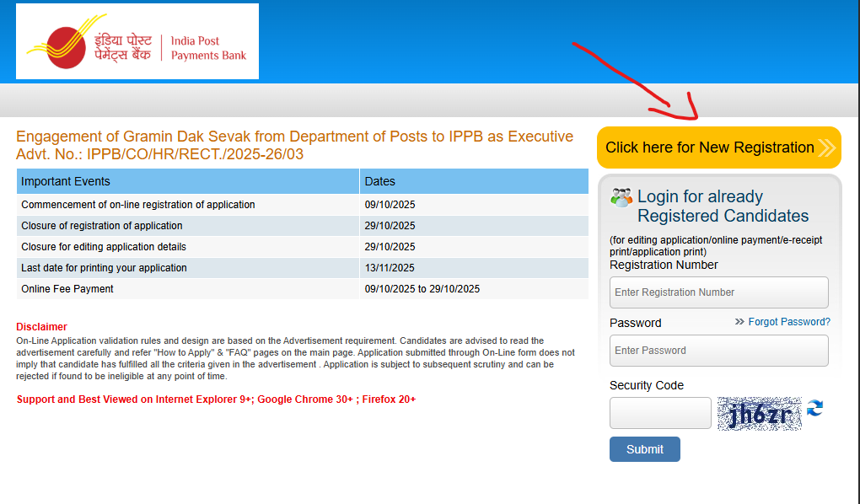Image resolution: width=860 pixels, height=504 pixels.
Task: Click the red Disclaimer heading
Action: point(41,327)
